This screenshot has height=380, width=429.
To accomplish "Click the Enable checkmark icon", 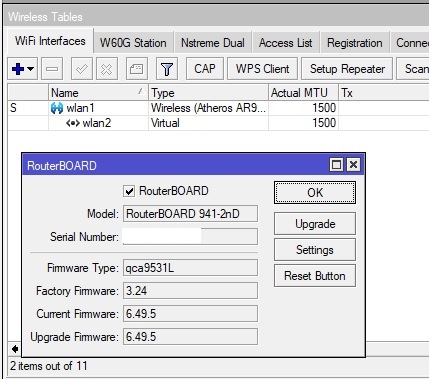I will click(82, 69).
